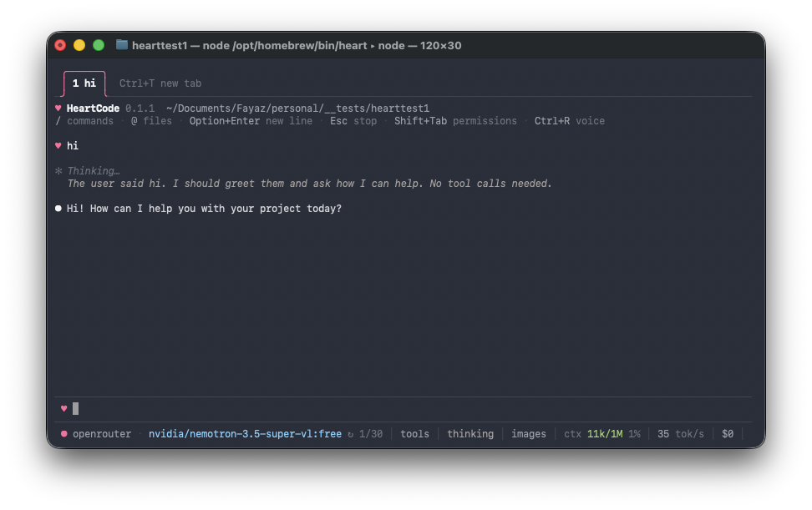
Task: Select the '1 hi' tab
Action: [84, 83]
